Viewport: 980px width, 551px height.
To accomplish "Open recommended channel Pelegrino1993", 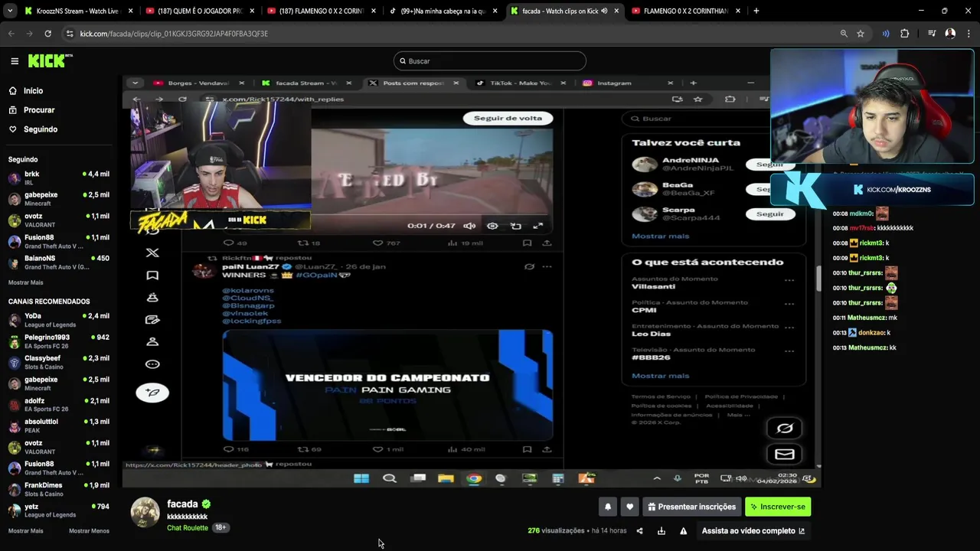I will pos(59,341).
